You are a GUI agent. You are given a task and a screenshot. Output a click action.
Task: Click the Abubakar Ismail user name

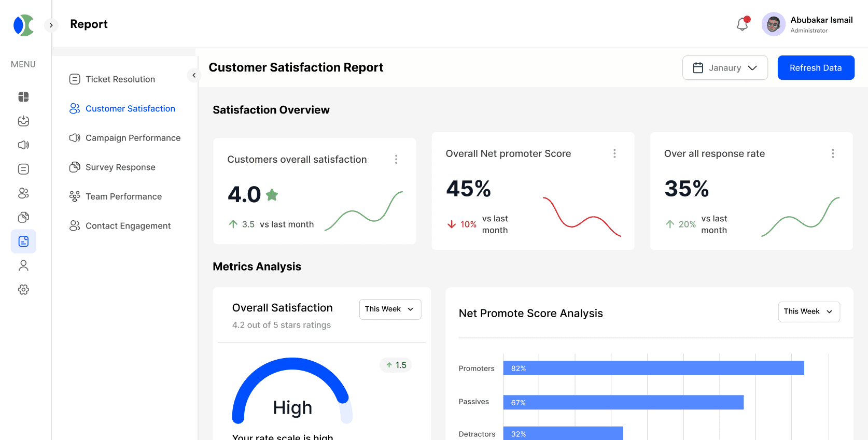click(821, 20)
